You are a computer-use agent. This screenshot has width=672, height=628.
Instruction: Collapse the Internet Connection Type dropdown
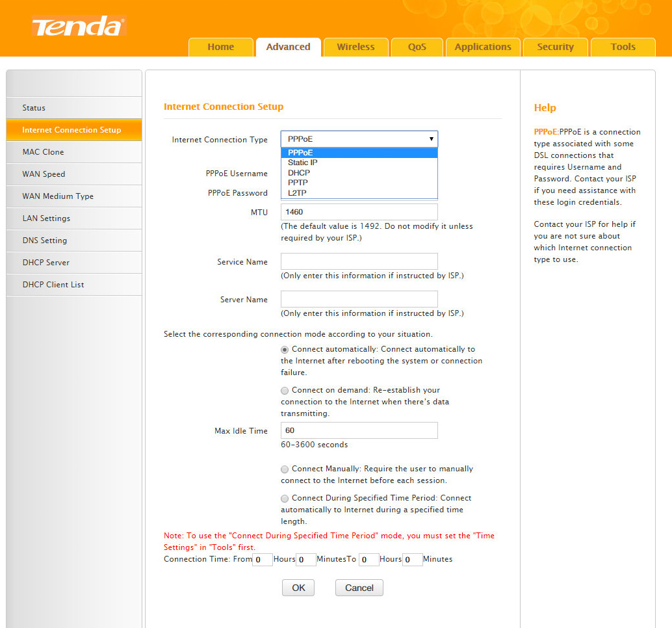(359, 139)
